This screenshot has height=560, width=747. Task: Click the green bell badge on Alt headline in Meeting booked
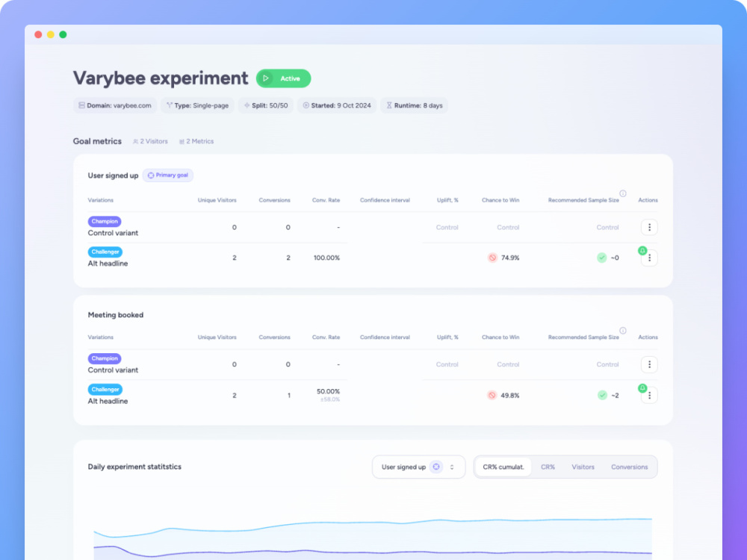[642, 388]
